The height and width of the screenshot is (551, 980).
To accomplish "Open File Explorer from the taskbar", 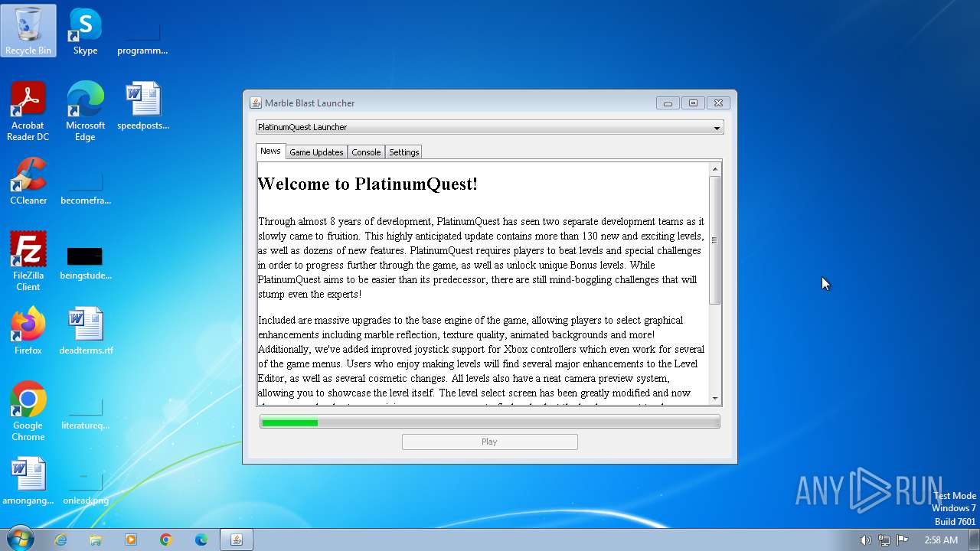I will 96,540.
